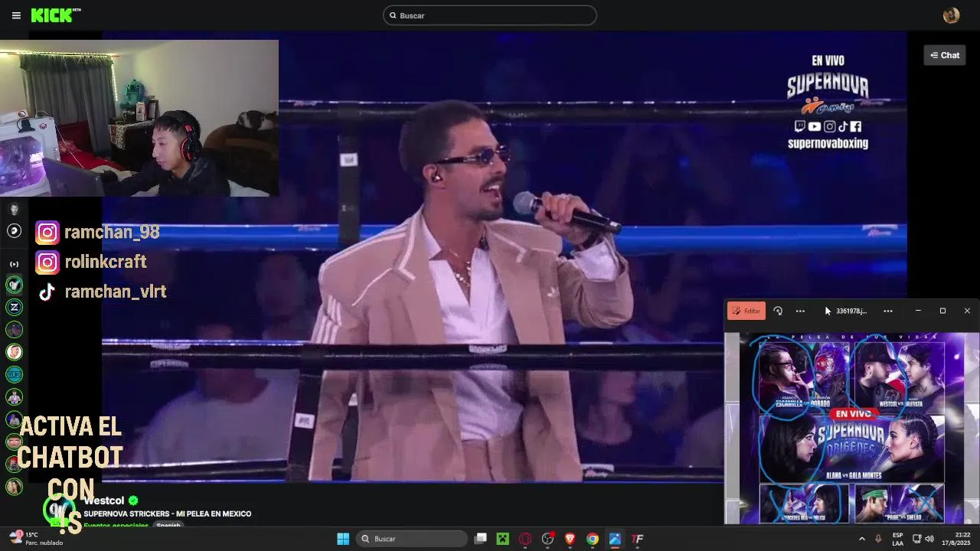
Task: Expand the Chat panel
Action: (945, 55)
